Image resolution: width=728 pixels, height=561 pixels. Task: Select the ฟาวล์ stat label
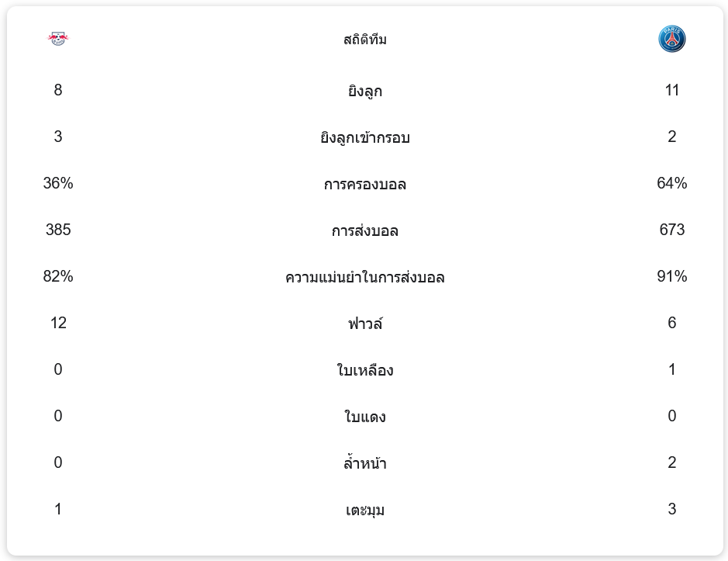click(x=364, y=324)
